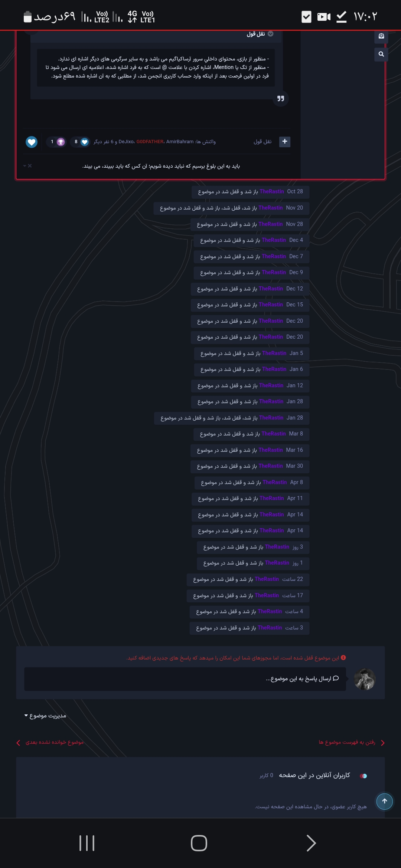Click the Mar 30 date text
The width and height of the screenshot is (401, 868).
pos(294,466)
